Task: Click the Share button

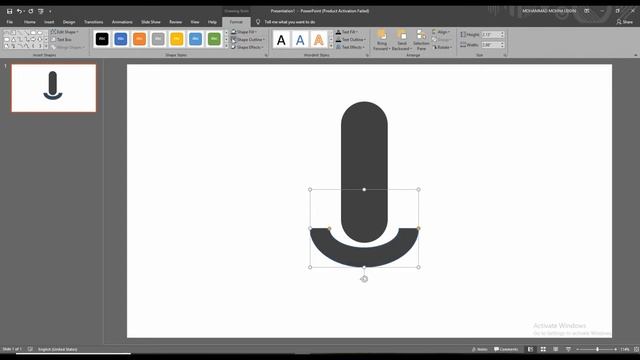Action: pyautogui.click(x=624, y=22)
